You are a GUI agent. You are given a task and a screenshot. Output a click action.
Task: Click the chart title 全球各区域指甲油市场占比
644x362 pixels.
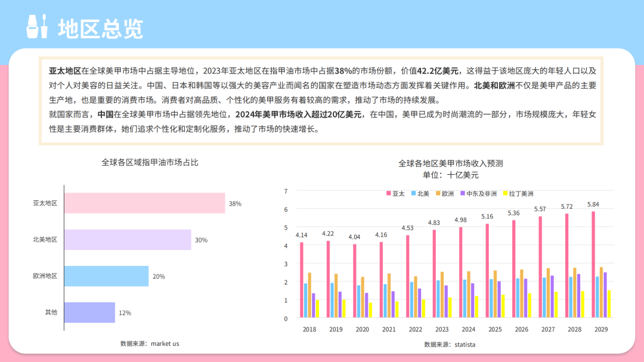(150, 162)
